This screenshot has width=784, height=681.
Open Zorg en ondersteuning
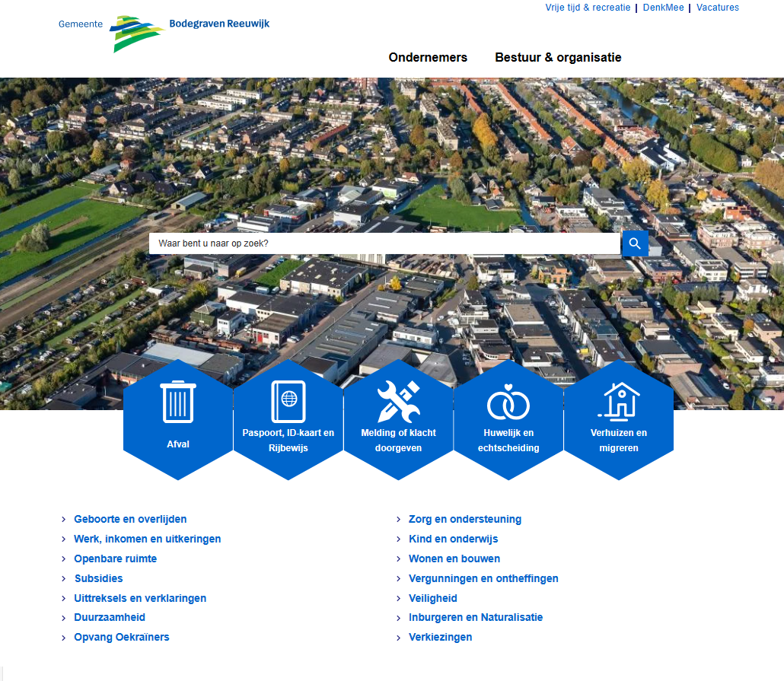[465, 519]
